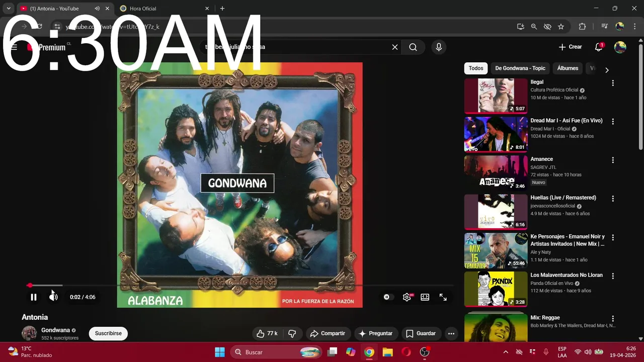Open Ke Personajes mix thumbnail
The height and width of the screenshot is (362, 644).
point(496,250)
